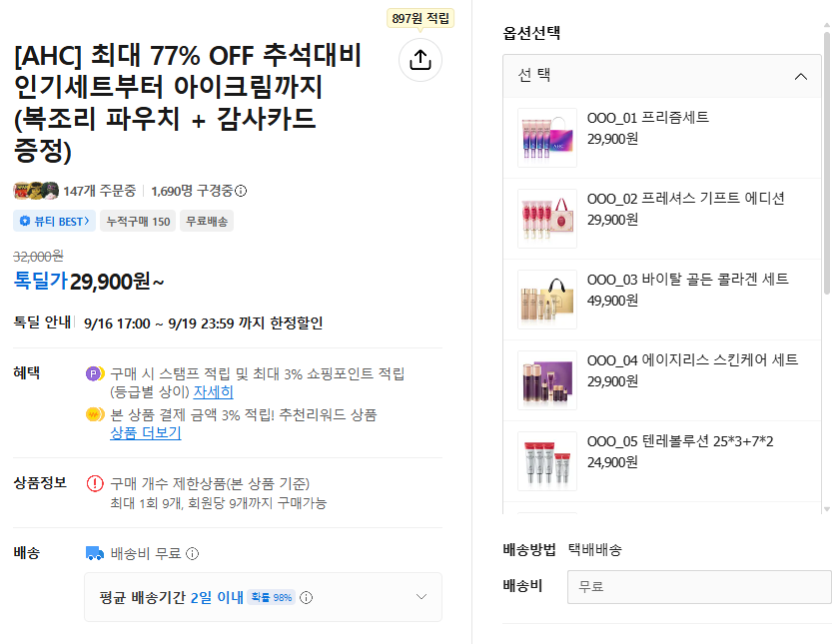
Task: Click the crossed-out 32,000원 price
Action: [x=38, y=257]
